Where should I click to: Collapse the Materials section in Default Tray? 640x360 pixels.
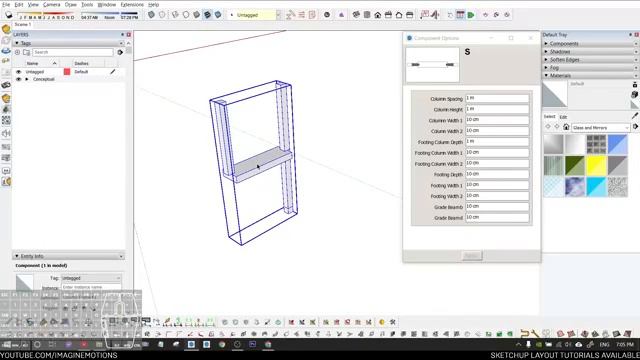coord(590,76)
